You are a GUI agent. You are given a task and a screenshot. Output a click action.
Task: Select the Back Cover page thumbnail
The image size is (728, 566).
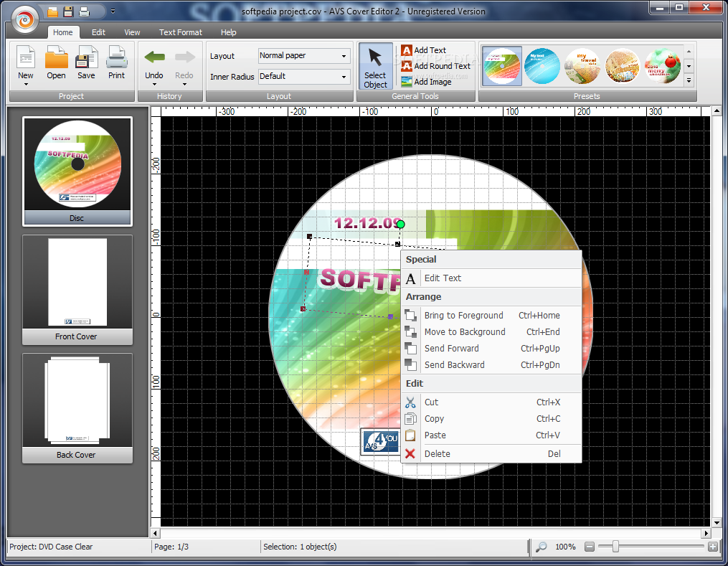tap(77, 408)
